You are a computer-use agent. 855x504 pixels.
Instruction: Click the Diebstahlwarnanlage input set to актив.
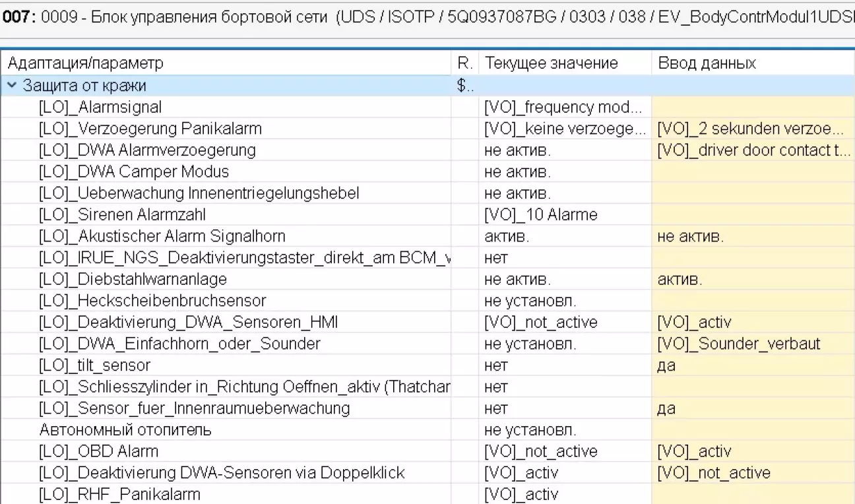click(x=752, y=279)
